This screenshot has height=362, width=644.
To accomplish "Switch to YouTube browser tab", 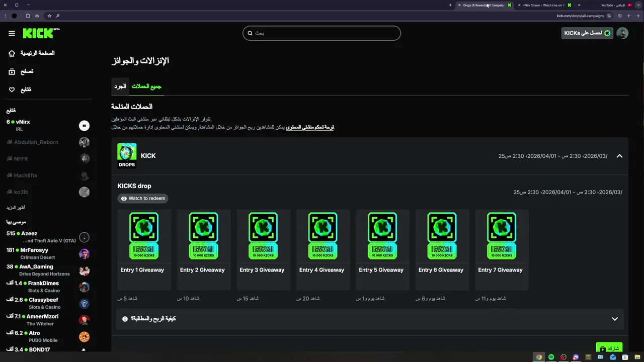I will tap(606, 5).
